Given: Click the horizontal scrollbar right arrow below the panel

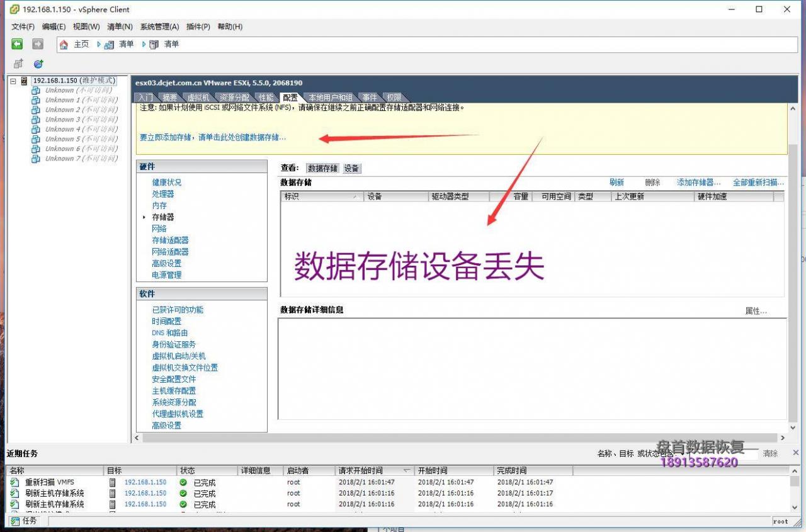Looking at the screenshot, I should coord(783,438).
